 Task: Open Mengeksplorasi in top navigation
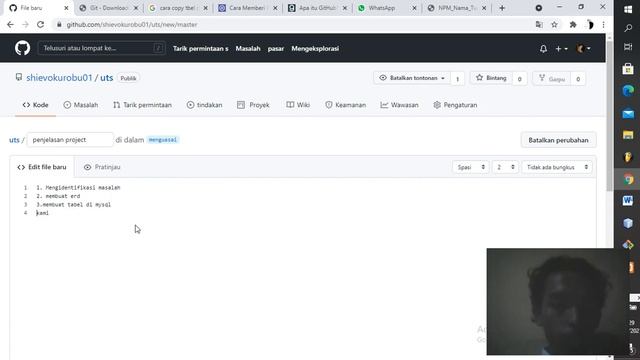pyautogui.click(x=315, y=49)
